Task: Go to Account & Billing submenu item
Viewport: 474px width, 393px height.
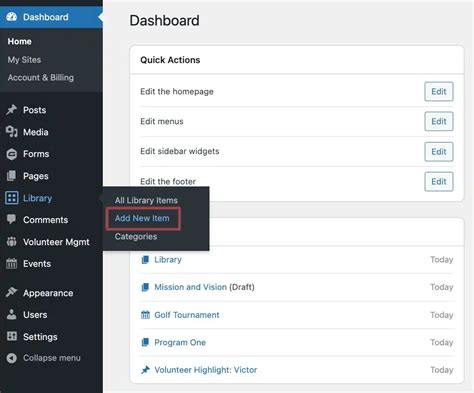Action: 41,78
